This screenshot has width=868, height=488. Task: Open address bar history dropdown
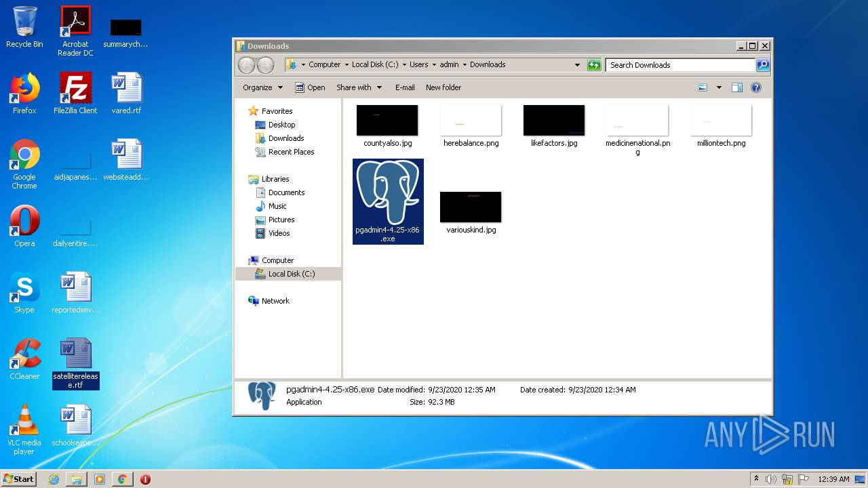tap(577, 65)
